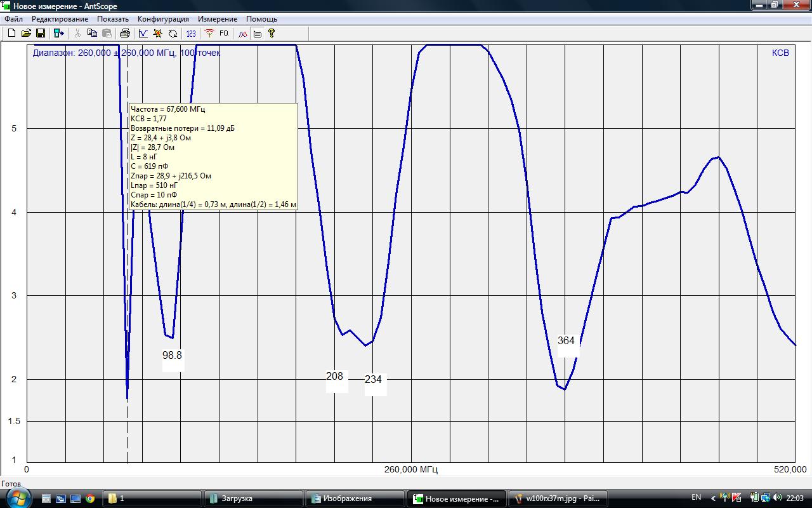This screenshot has width=812, height=508.
Task: Open the Измерение menu
Action: [218, 19]
